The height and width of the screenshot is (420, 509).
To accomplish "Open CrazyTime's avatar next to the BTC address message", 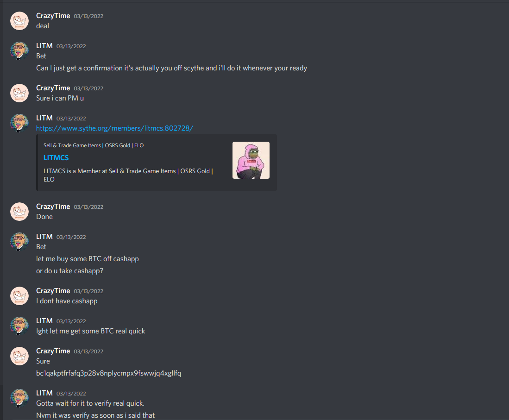I will coord(19,356).
